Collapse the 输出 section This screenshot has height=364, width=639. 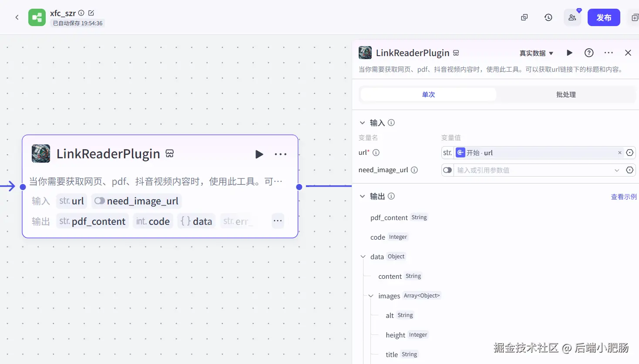coord(363,196)
